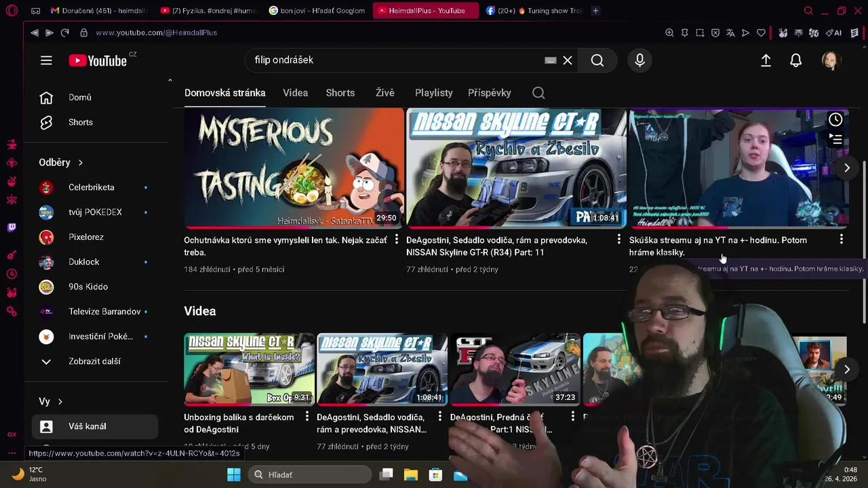Select the Domovská stránka tab
The image size is (868, 488).
pyautogui.click(x=224, y=93)
